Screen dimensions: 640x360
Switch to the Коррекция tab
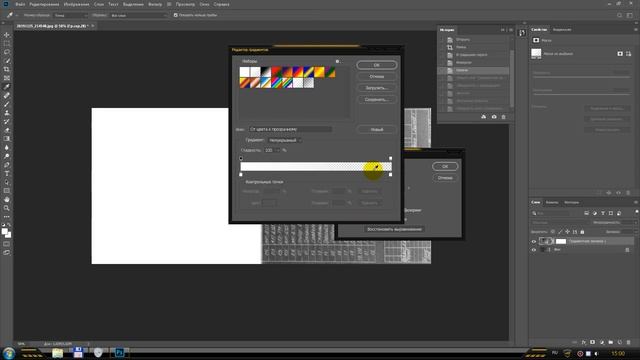pos(562,30)
